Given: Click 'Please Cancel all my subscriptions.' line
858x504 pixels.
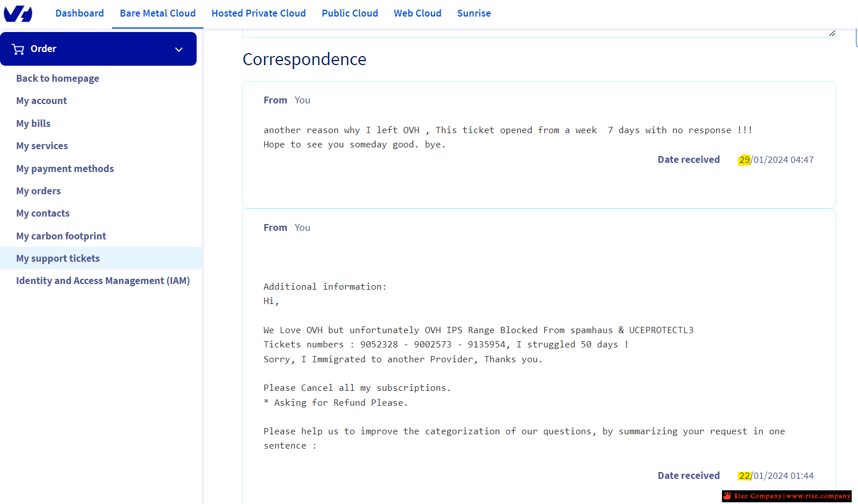Looking at the screenshot, I should pyautogui.click(x=357, y=388).
